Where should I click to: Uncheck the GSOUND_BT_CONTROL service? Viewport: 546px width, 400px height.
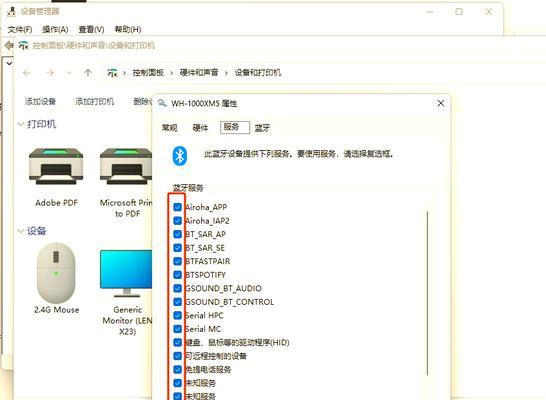178,302
